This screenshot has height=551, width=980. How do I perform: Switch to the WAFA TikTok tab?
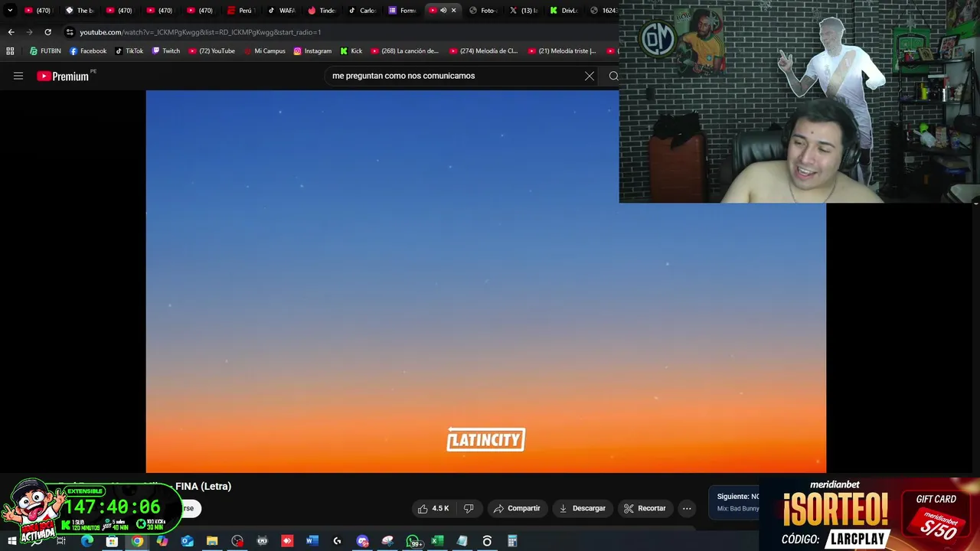tap(282, 11)
